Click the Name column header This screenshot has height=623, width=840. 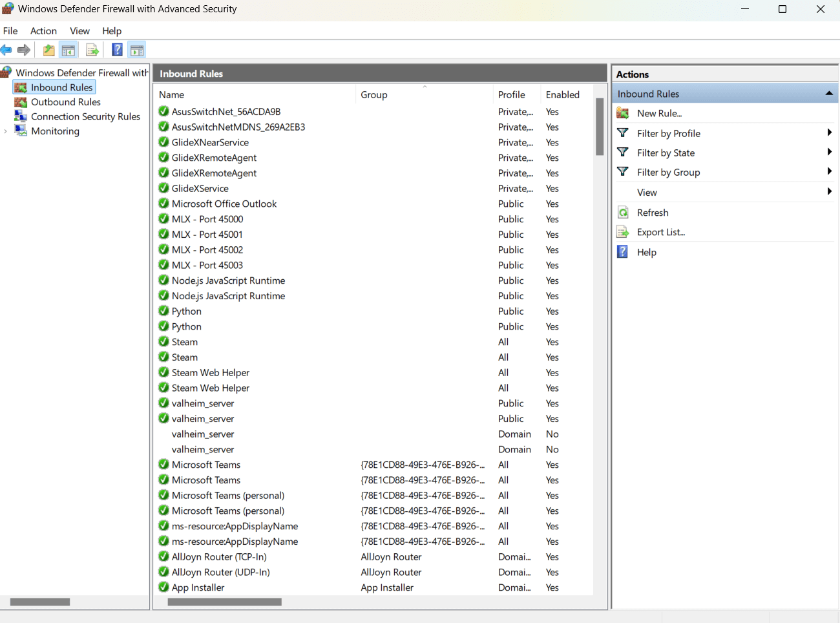pyautogui.click(x=172, y=95)
